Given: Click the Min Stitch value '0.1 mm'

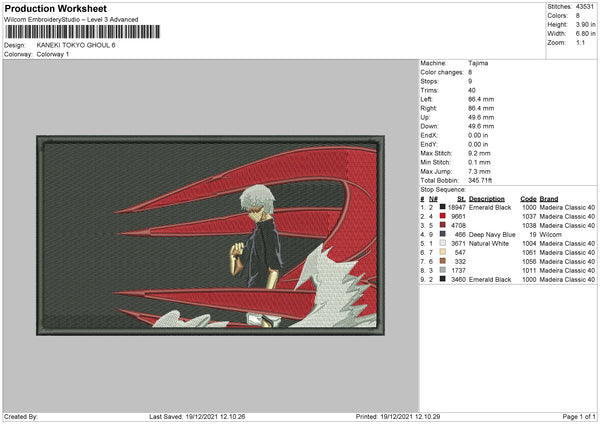Looking at the screenshot, I should (479, 162).
